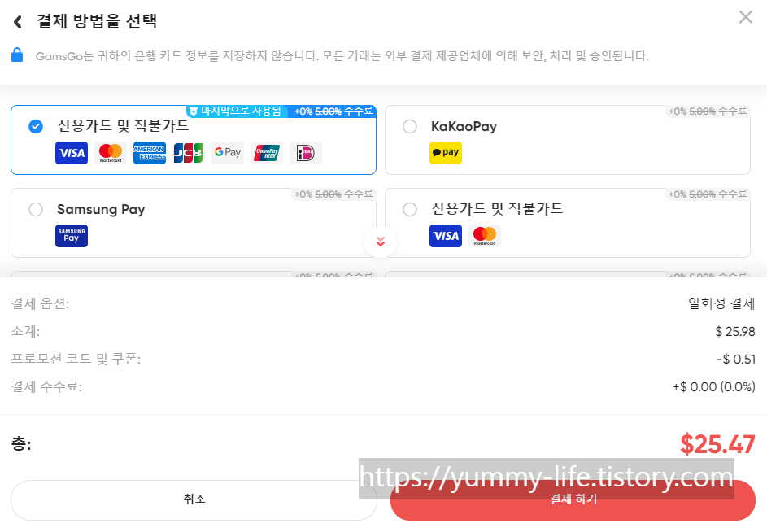Click the blue padlock security icon

[x=17, y=55]
